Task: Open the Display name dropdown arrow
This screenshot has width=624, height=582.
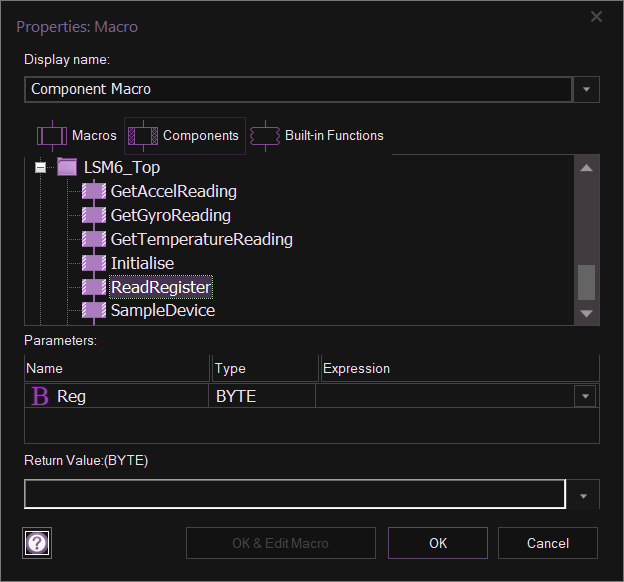Action: tap(586, 89)
